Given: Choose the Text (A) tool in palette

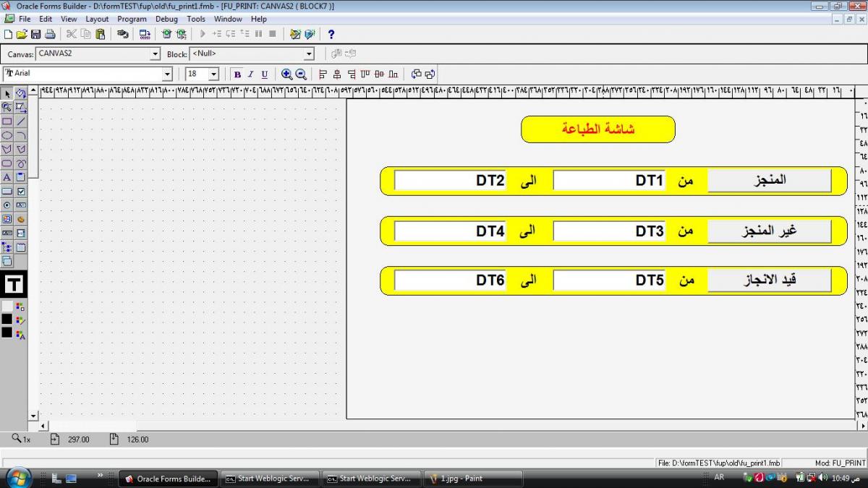Looking at the screenshot, I should [7, 177].
